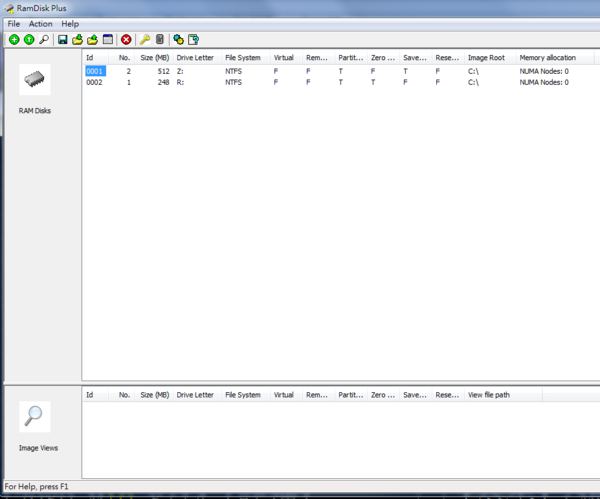The image size is (600, 499).
Task: Click the Memory allocation column header
Action: pos(547,58)
